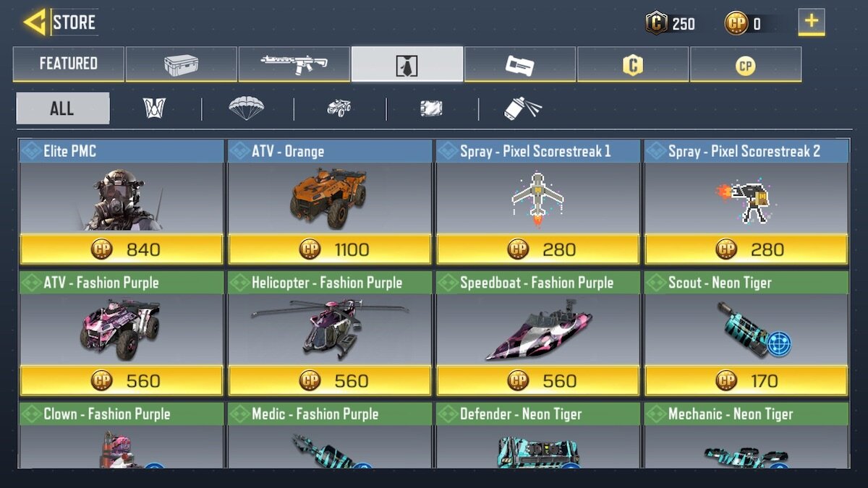Open the crates tab icon
The height and width of the screenshot is (488, 868).
pos(181,64)
